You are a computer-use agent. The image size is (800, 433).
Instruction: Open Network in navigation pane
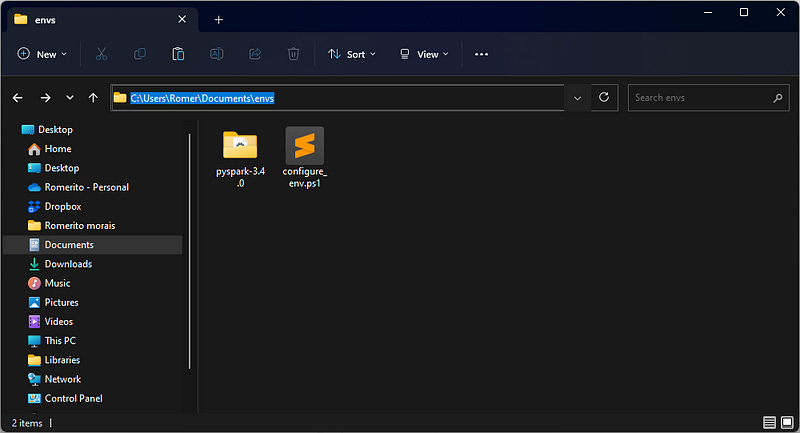[x=55, y=379]
